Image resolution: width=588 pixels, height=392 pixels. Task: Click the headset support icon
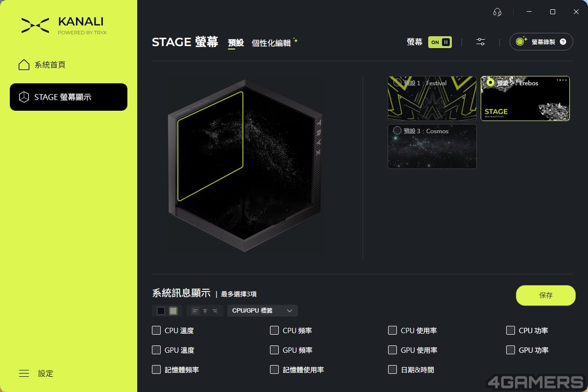click(x=497, y=12)
